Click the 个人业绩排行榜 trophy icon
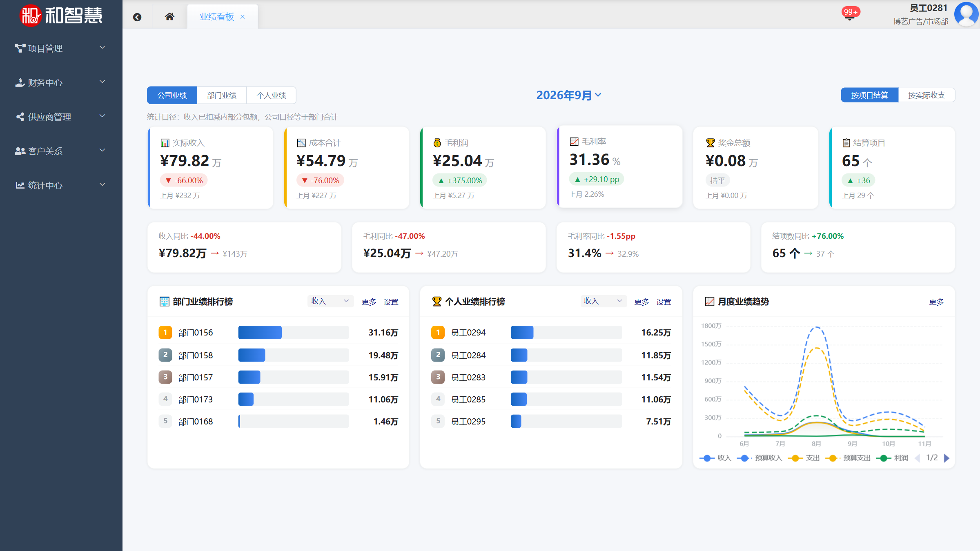Image resolution: width=980 pixels, height=551 pixels. tap(437, 302)
